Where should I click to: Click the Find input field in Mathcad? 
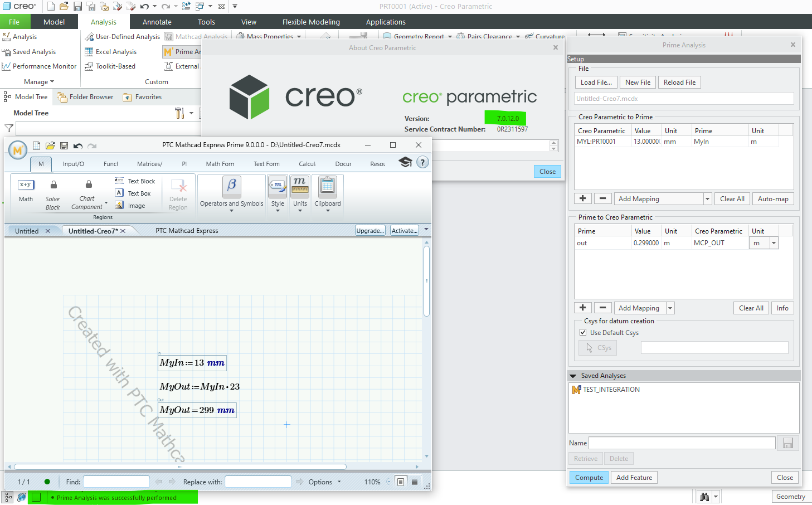[x=116, y=482]
